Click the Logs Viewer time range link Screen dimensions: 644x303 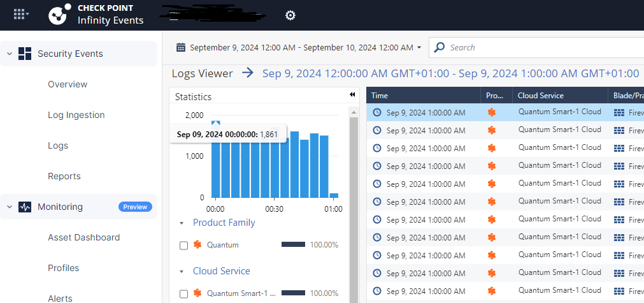click(x=450, y=73)
